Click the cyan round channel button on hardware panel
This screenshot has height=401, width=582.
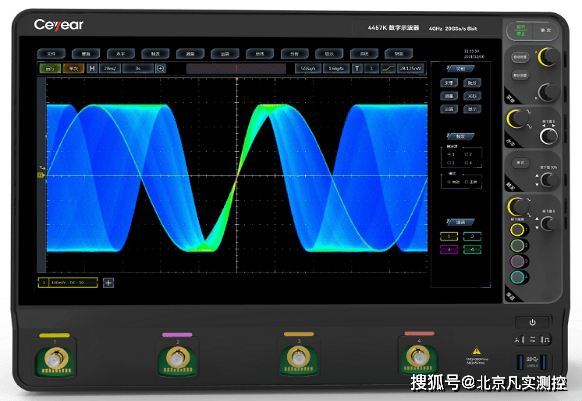click(517, 277)
